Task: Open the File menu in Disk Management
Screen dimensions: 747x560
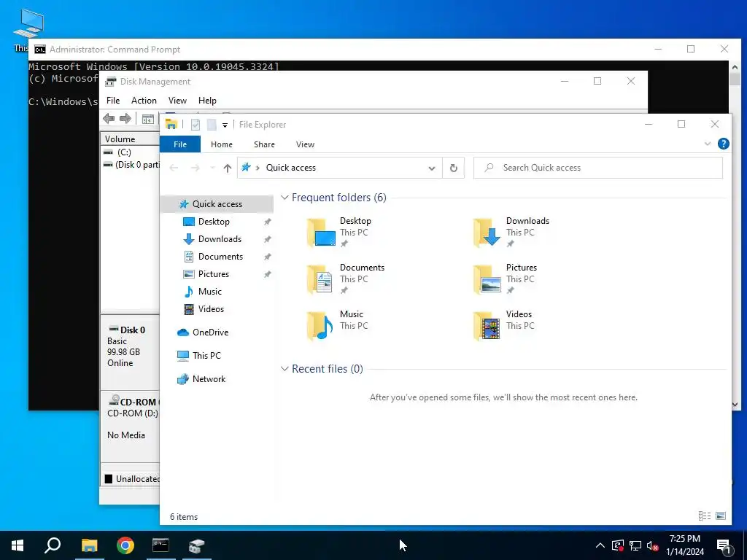Action: [x=113, y=101]
